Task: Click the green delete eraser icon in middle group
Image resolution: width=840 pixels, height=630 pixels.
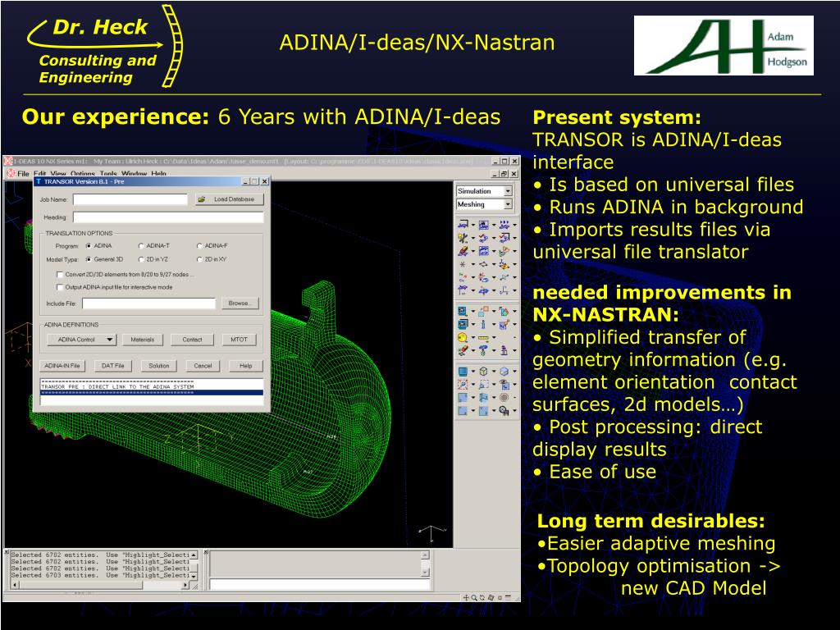Action: click(x=463, y=350)
